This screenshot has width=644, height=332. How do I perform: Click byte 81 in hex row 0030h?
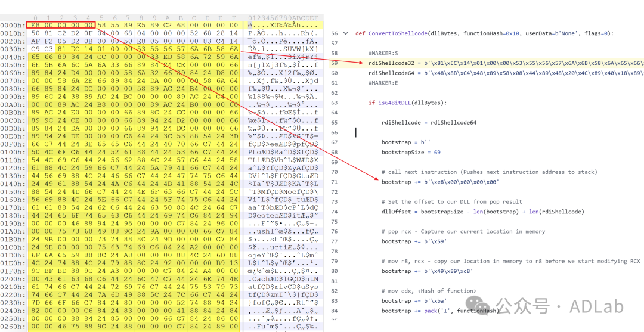tap(61, 48)
